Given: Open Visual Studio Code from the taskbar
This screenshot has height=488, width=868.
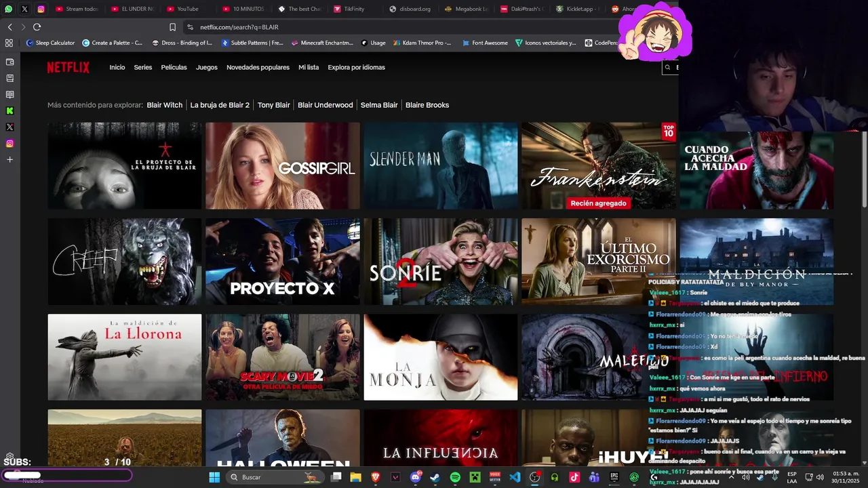Looking at the screenshot, I should pos(515,477).
